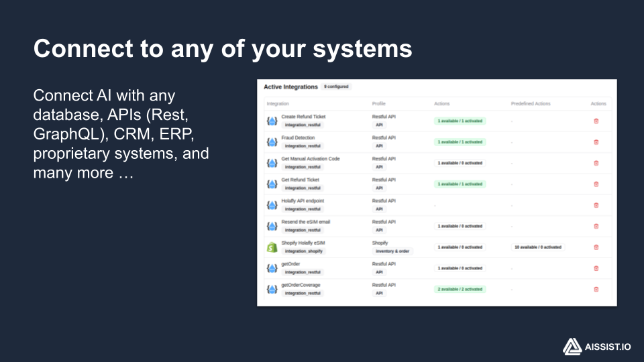Click '2 available / 2 activated' badge

pos(460,289)
